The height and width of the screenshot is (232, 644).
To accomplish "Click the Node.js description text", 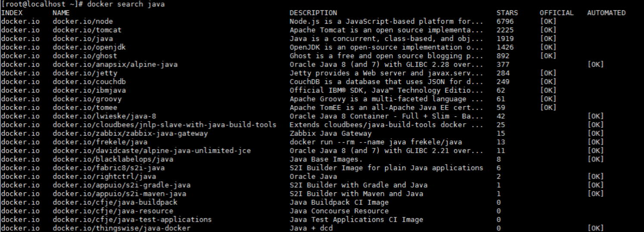I will pos(386,21).
